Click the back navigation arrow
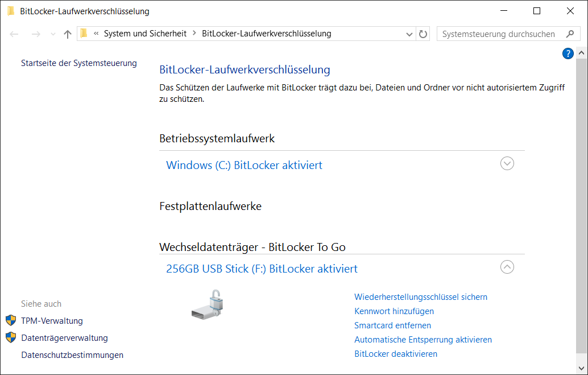The height and width of the screenshot is (375, 588). 14,34
